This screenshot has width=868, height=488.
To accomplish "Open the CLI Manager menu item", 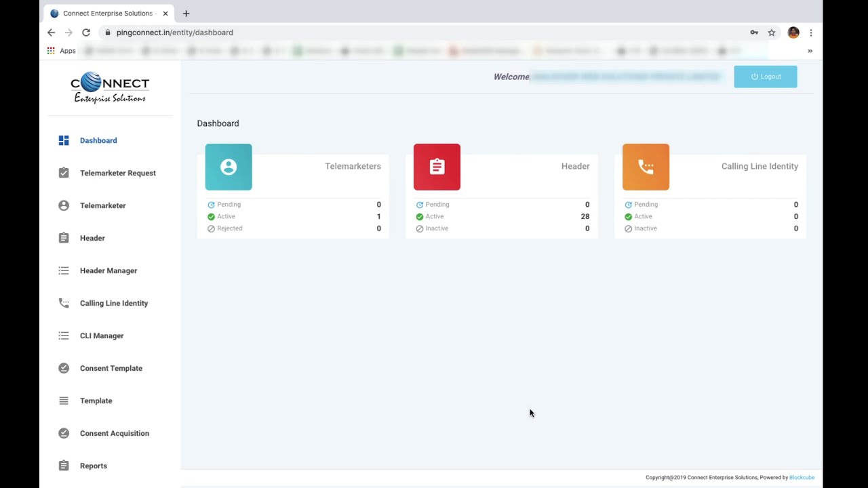I will (x=102, y=335).
